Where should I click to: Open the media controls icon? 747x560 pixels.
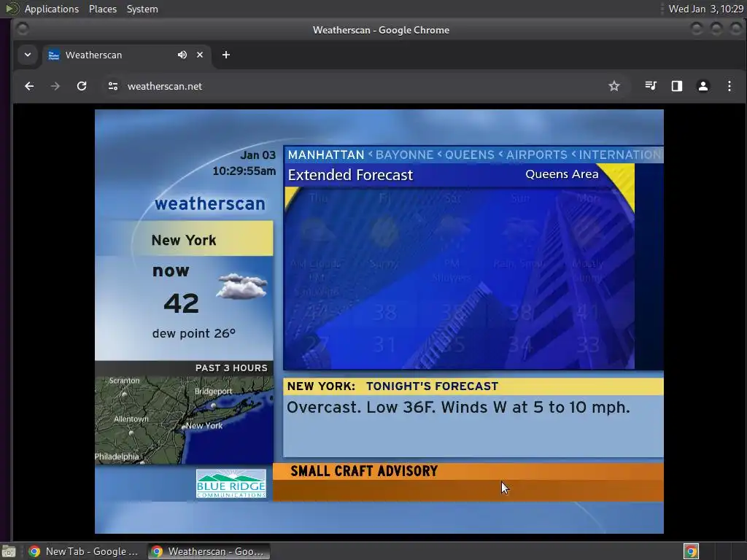click(x=650, y=86)
